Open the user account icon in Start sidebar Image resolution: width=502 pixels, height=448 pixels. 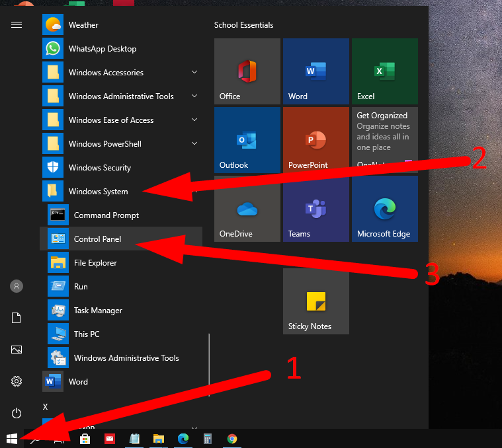click(x=17, y=286)
